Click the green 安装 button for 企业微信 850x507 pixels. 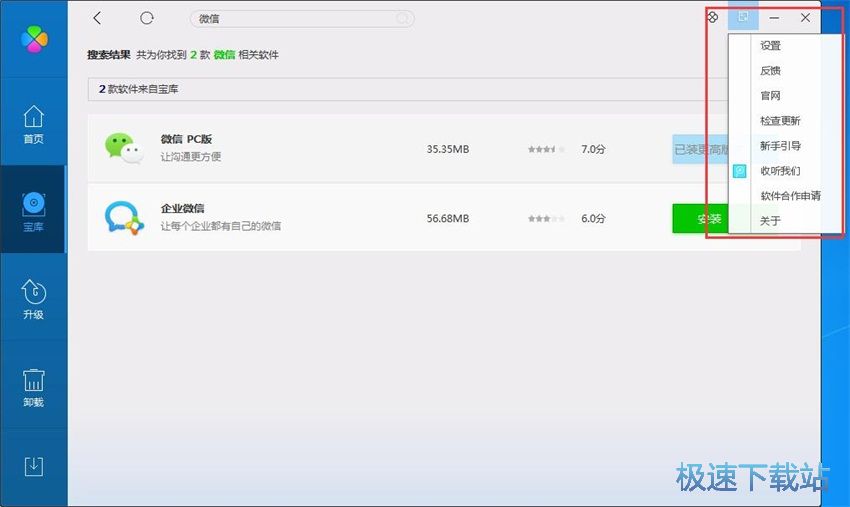pyautogui.click(x=700, y=219)
